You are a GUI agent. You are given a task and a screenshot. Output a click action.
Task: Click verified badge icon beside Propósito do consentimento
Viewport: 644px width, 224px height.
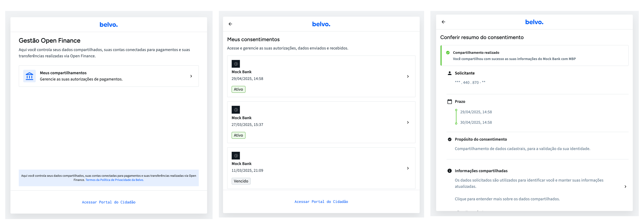450,139
